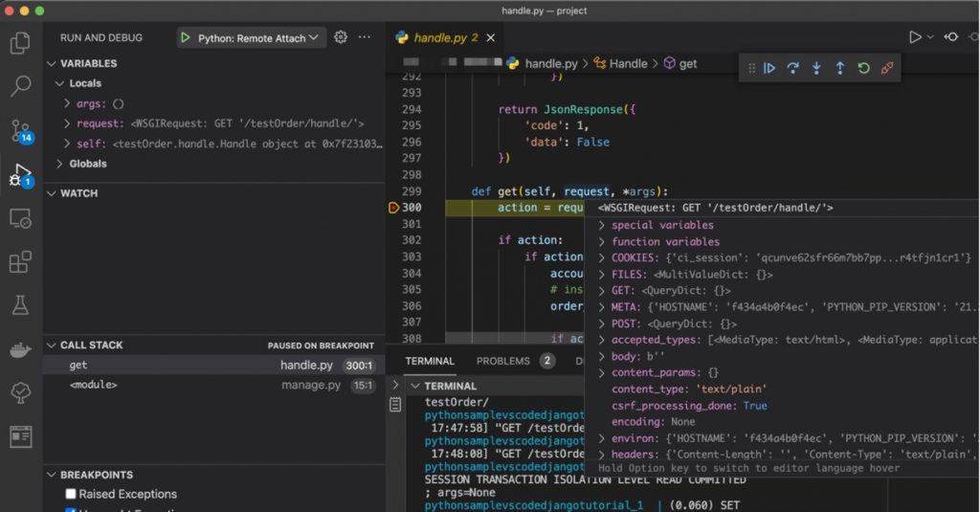Screen dimensions: 980x512
Task: Collapse the VARIABLES section
Action: point(52,63)
